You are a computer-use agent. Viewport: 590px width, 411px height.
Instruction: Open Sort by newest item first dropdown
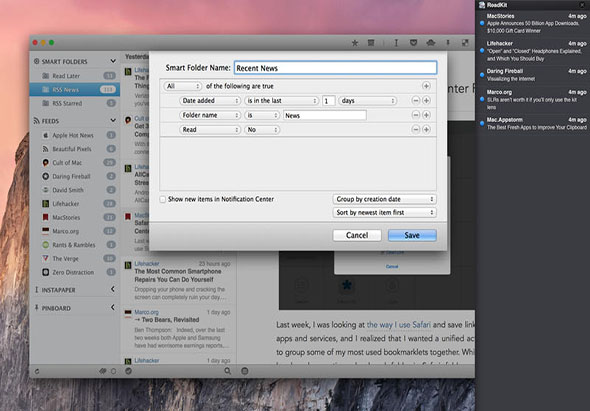click(384, 213)
